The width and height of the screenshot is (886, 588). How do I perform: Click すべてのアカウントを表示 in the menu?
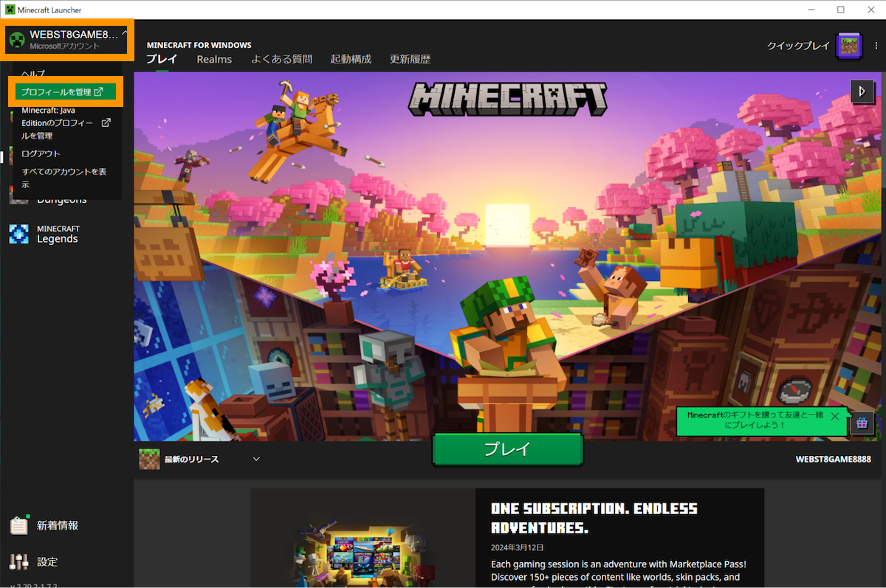point(66,177)
